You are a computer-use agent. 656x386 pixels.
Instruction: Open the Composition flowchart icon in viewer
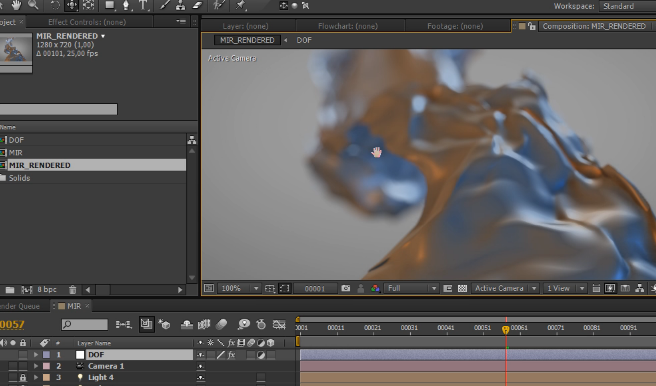(640, 288)
